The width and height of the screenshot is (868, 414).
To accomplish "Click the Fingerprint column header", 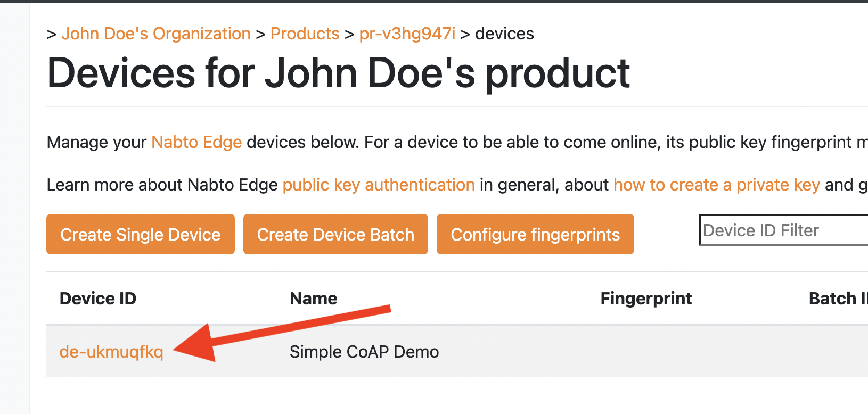I will (646, 299).
